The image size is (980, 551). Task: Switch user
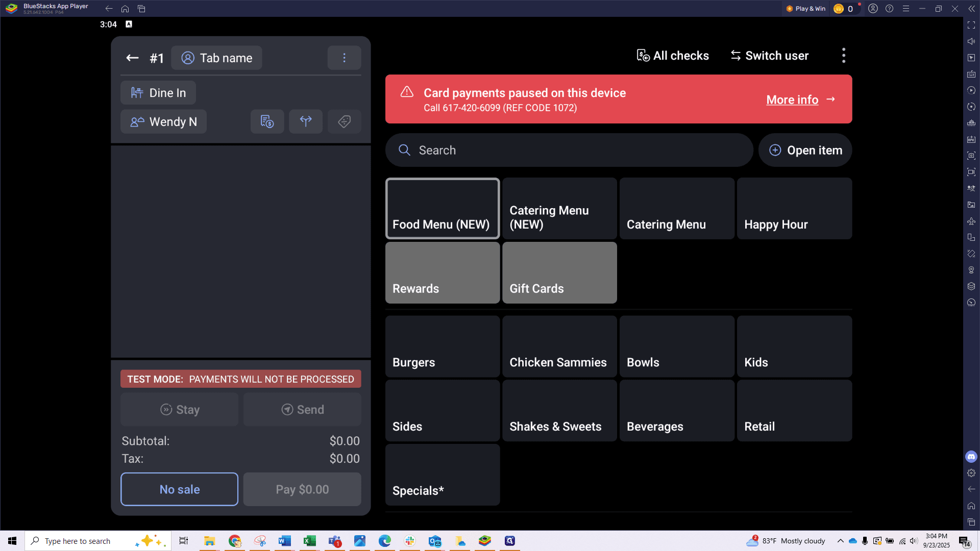click(x=770, y=56)
